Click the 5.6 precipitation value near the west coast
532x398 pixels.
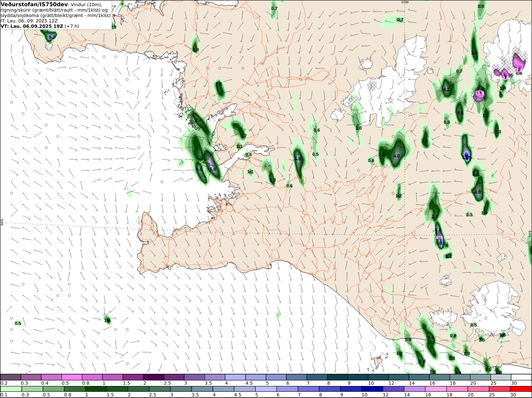[x=213, y=169]
